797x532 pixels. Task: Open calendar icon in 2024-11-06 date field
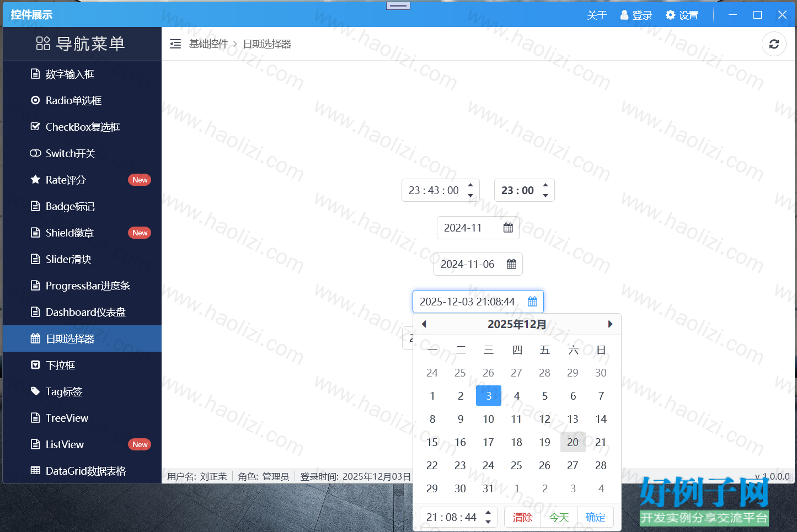[511, 264]
